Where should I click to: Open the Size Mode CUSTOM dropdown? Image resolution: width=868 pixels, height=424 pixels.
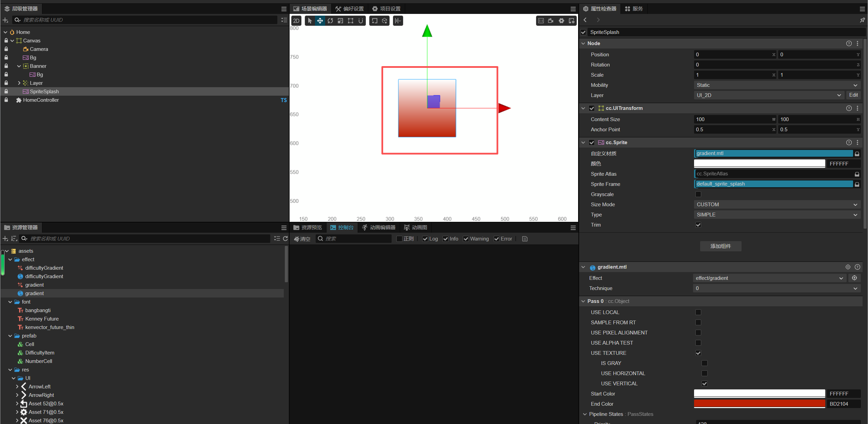click(x=776, y=205)
